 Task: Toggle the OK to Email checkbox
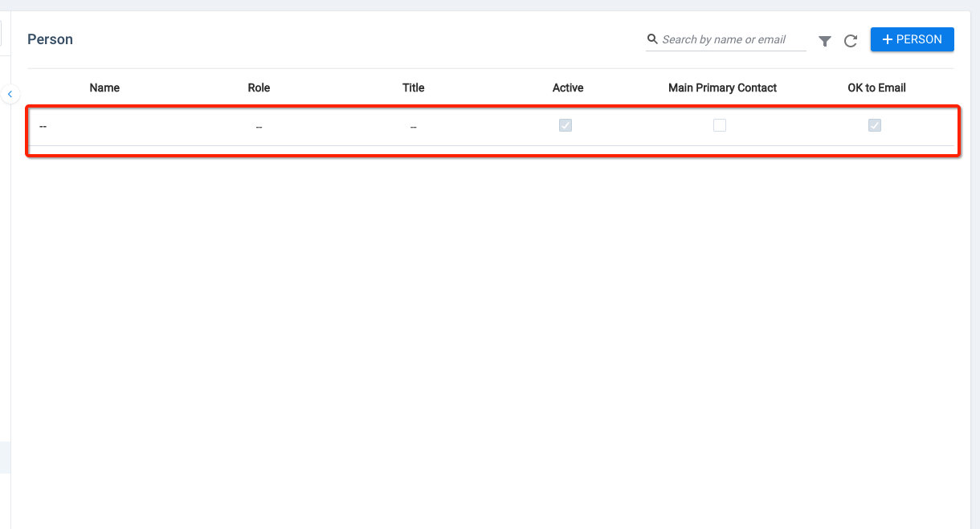875,125
